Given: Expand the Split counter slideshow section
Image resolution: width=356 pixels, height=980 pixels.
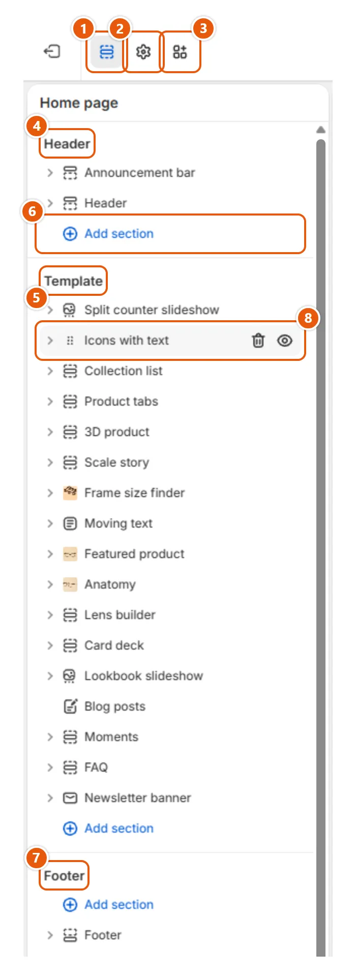Looking at the screenshot, I should 50,310.
